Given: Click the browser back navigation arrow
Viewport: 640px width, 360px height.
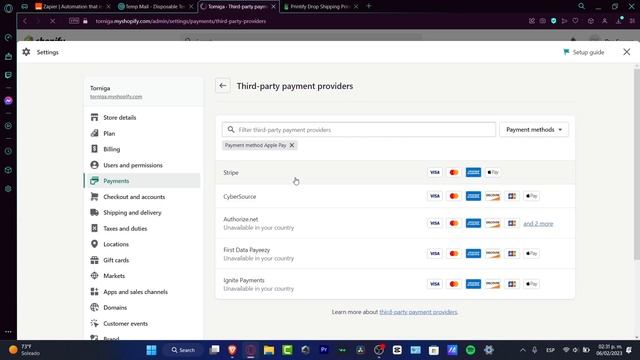Looking at the screenshot, I should pos(25,21).
